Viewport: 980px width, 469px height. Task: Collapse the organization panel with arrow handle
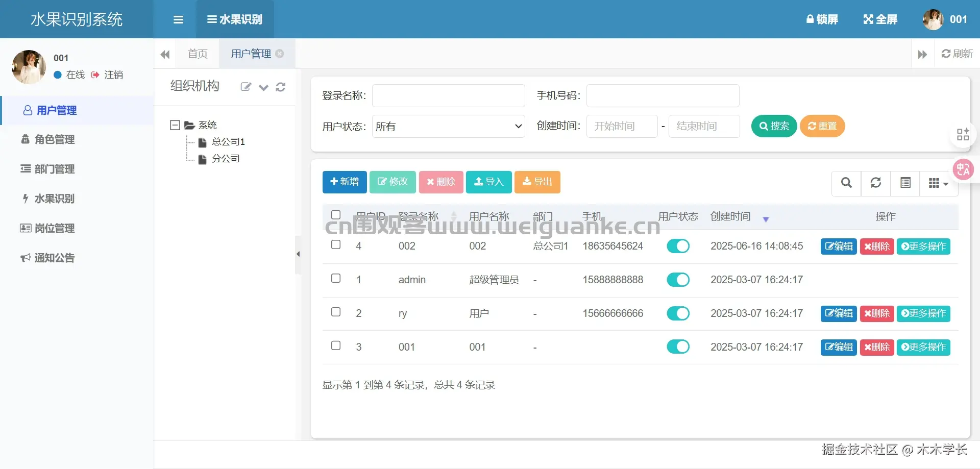298,254
